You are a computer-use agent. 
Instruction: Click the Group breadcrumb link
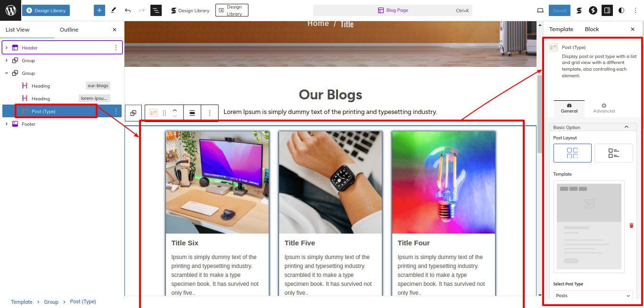51,302
